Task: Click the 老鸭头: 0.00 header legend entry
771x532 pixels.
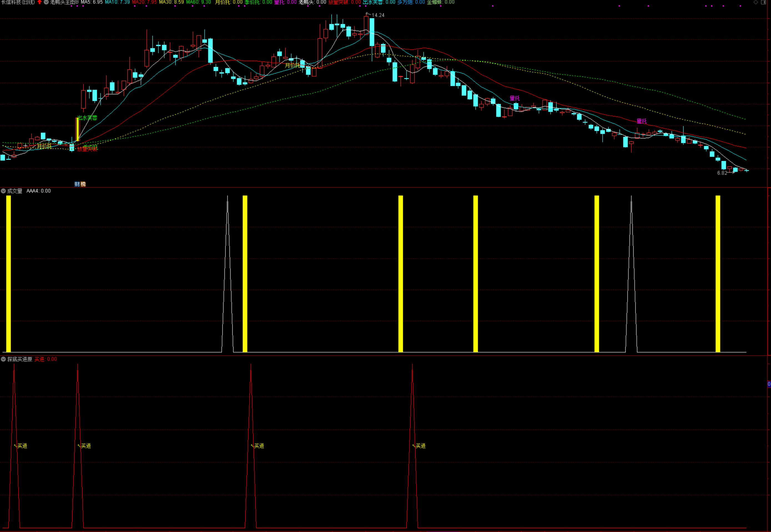Action: [x=312, y=2]
